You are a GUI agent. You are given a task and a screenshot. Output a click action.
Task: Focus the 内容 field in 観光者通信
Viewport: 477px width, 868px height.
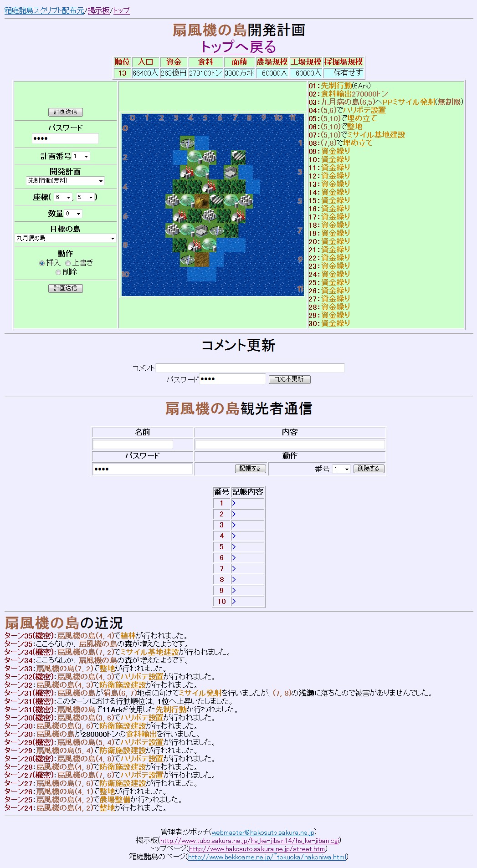[290, 444]
